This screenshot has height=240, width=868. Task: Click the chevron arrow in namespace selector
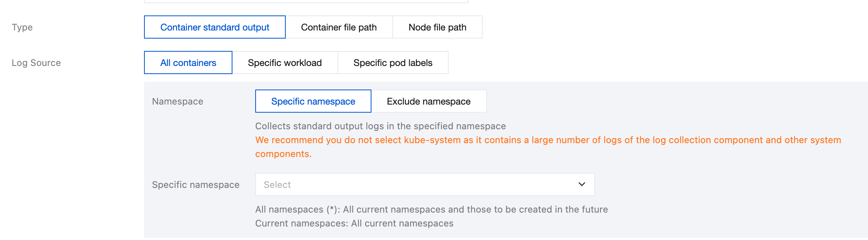tap(581, 184)
